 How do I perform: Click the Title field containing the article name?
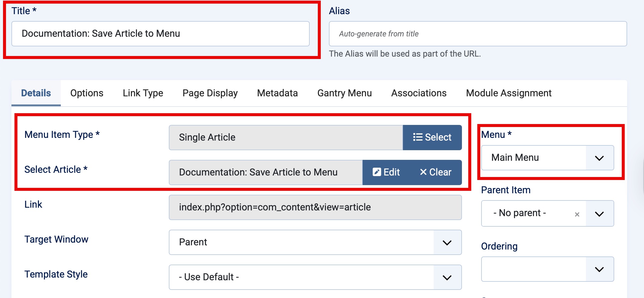[x=159, y=33]
